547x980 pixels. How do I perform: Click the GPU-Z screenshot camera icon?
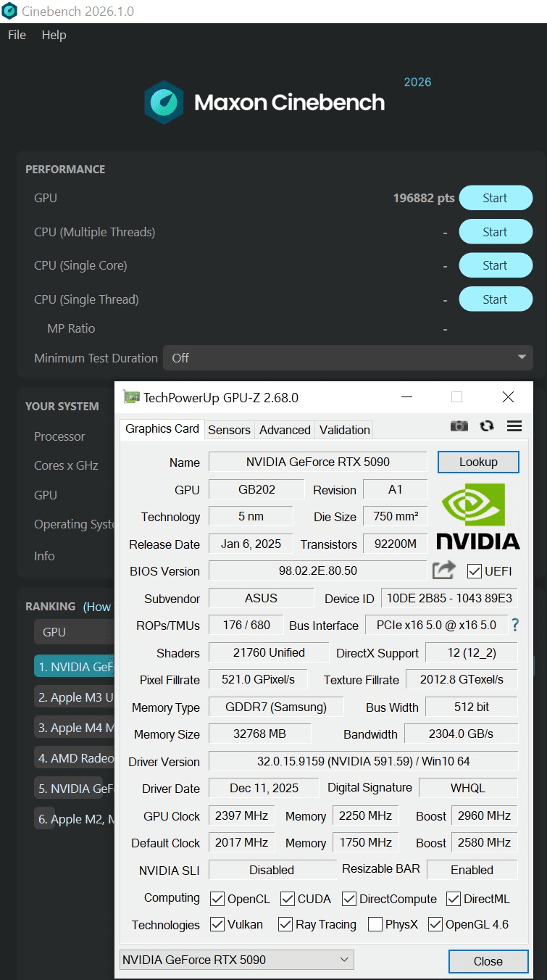coord(459,426)
